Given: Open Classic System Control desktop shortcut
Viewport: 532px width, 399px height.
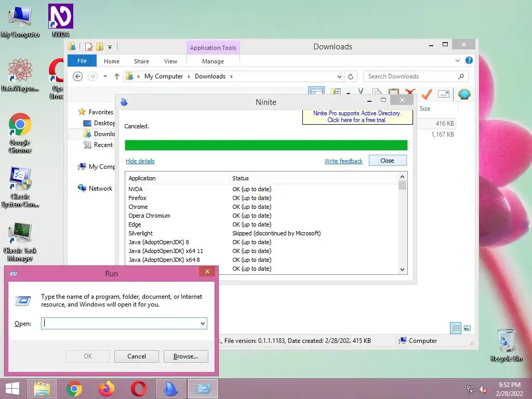Looking at the screenshot, I should point(20,187).
